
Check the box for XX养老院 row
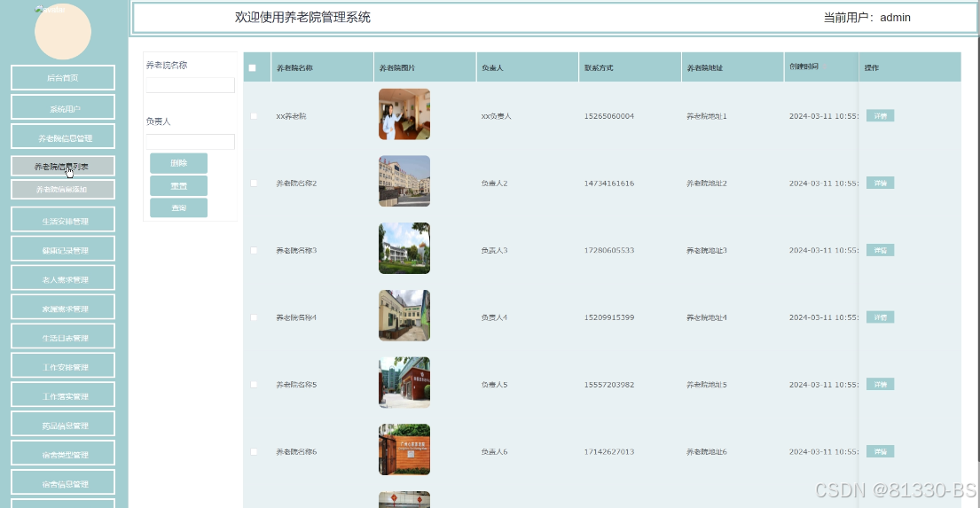pos(254,116)
